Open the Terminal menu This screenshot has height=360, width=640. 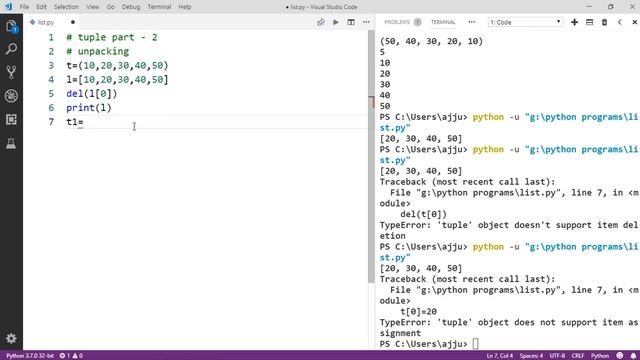coord(159,7)
